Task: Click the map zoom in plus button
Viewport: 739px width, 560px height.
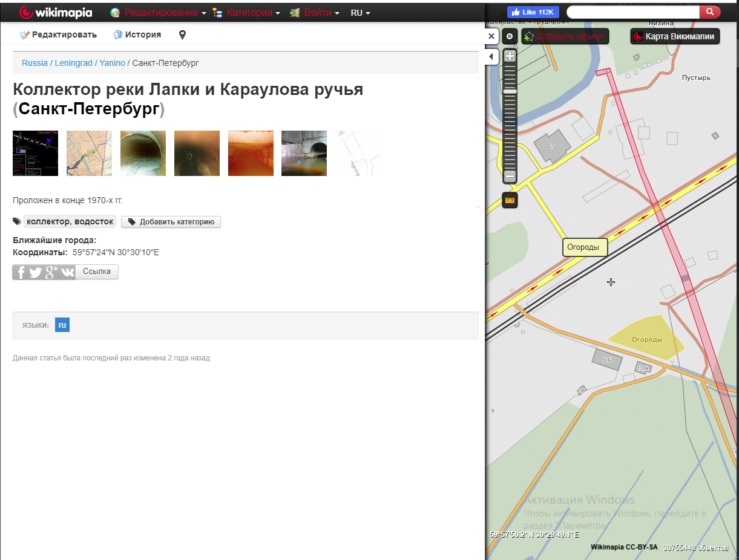Action: 510,56
